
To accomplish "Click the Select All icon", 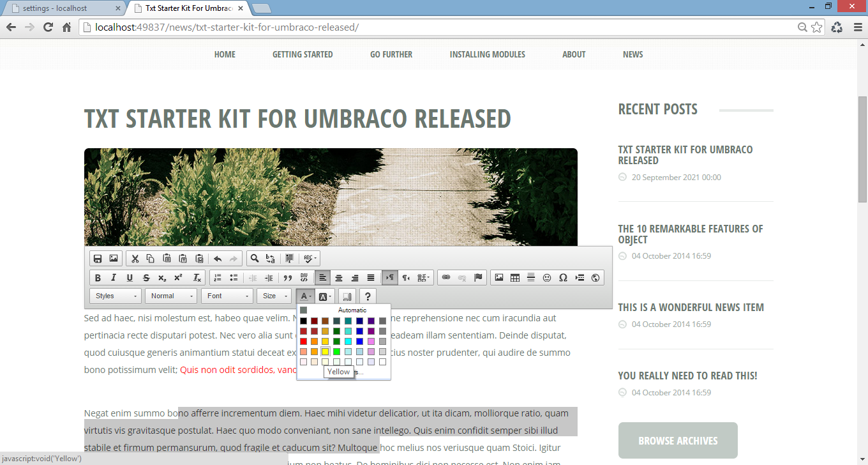I will pos(289,259).
